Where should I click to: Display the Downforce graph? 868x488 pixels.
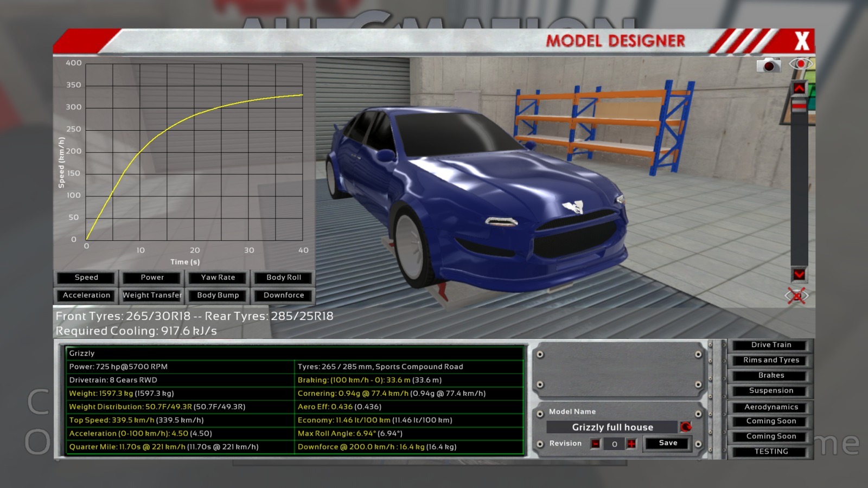[x=283, y=296]
